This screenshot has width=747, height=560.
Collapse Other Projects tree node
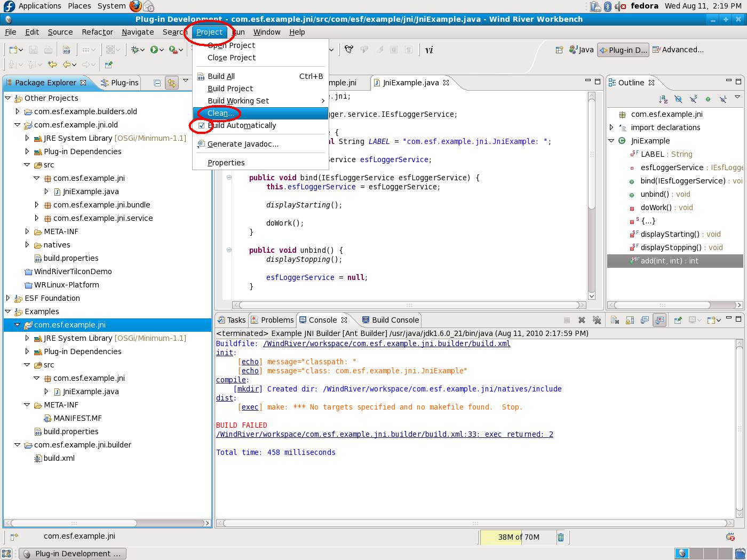coord(8,98)
